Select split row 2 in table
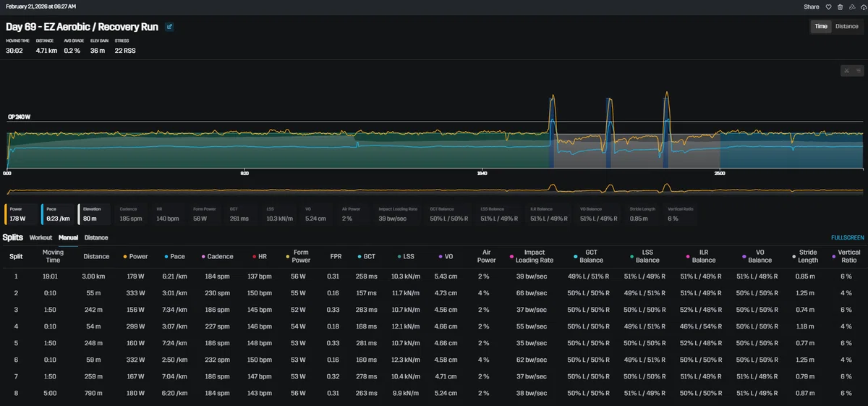868x406 pixels. click(434, 292)
